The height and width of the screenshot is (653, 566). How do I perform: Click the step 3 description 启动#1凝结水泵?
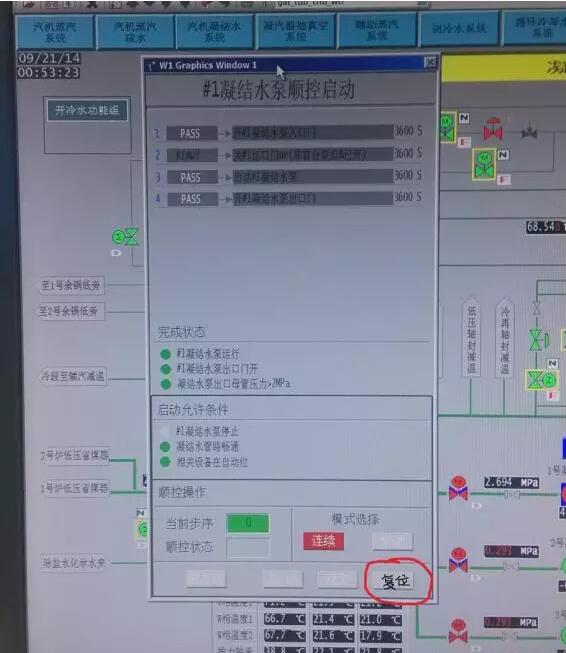pyautogui.click(x=312, y=177)
